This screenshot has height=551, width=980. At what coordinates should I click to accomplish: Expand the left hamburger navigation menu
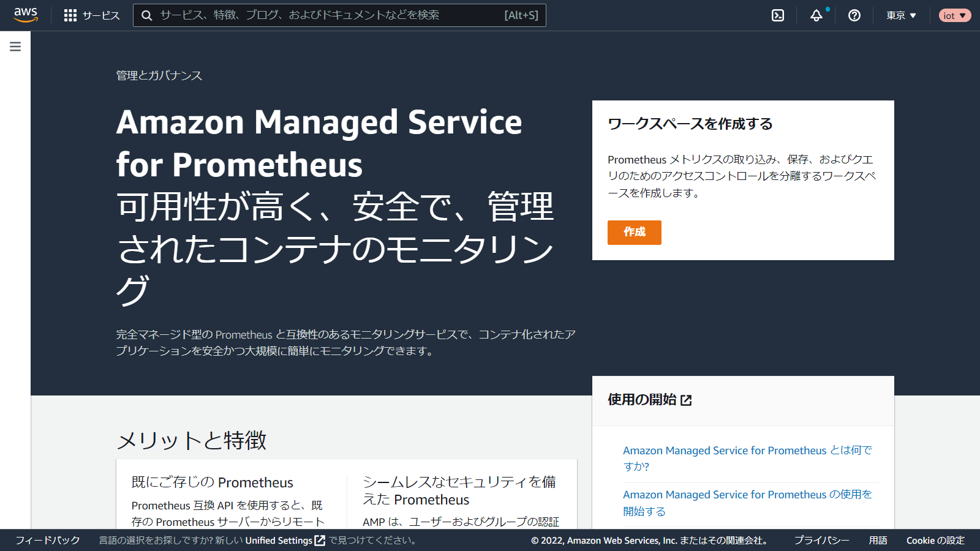pyautogui.click(x=15, y=47)
